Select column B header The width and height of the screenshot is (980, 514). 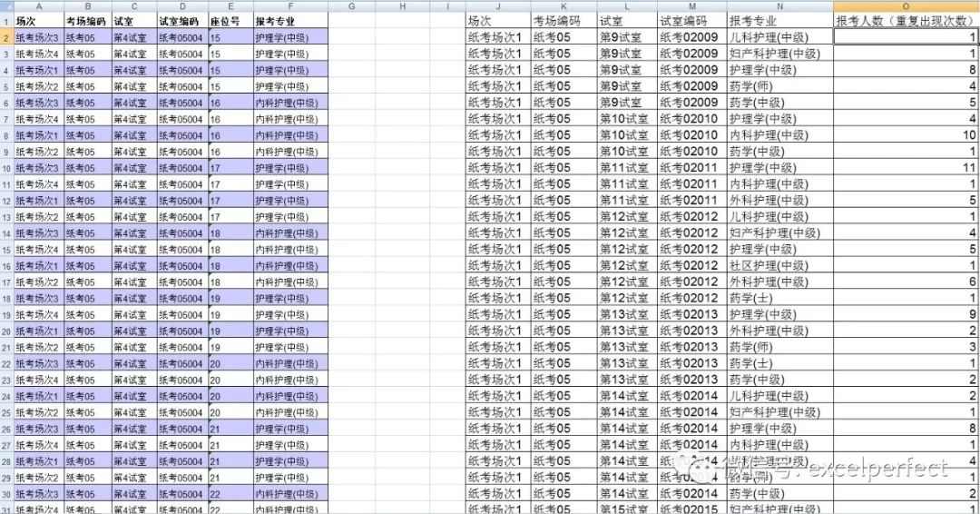(x=88, y=6)
